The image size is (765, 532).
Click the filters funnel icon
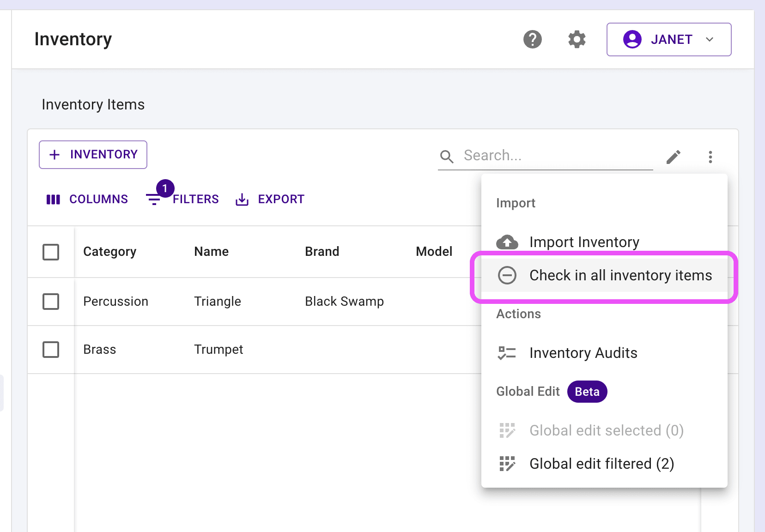[153, 199]
